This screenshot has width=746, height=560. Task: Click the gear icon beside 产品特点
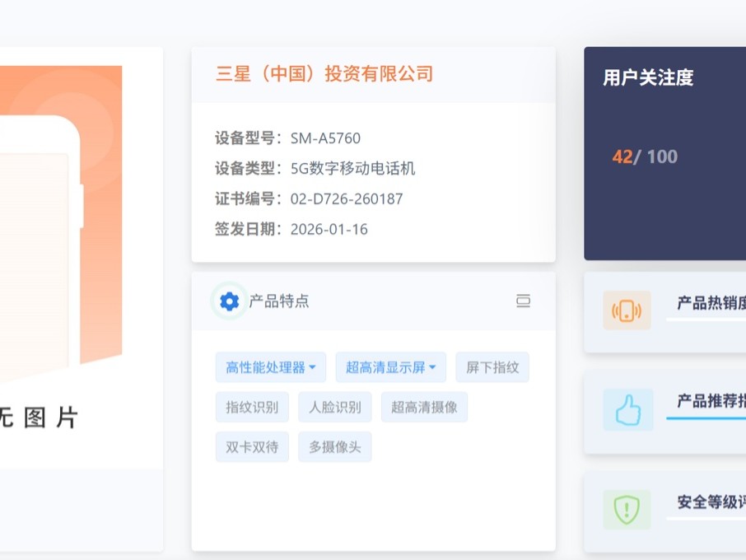tap(229, 301)
